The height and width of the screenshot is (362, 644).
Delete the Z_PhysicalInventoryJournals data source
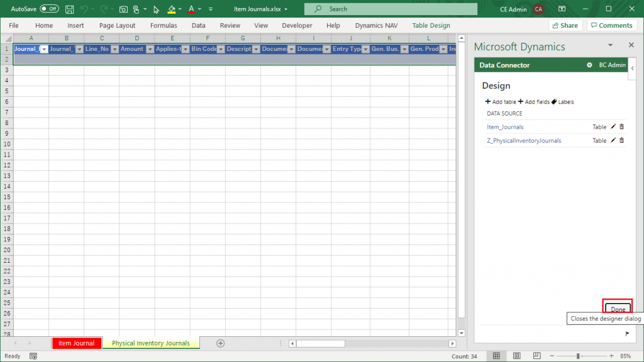click(x=622, y=140)
